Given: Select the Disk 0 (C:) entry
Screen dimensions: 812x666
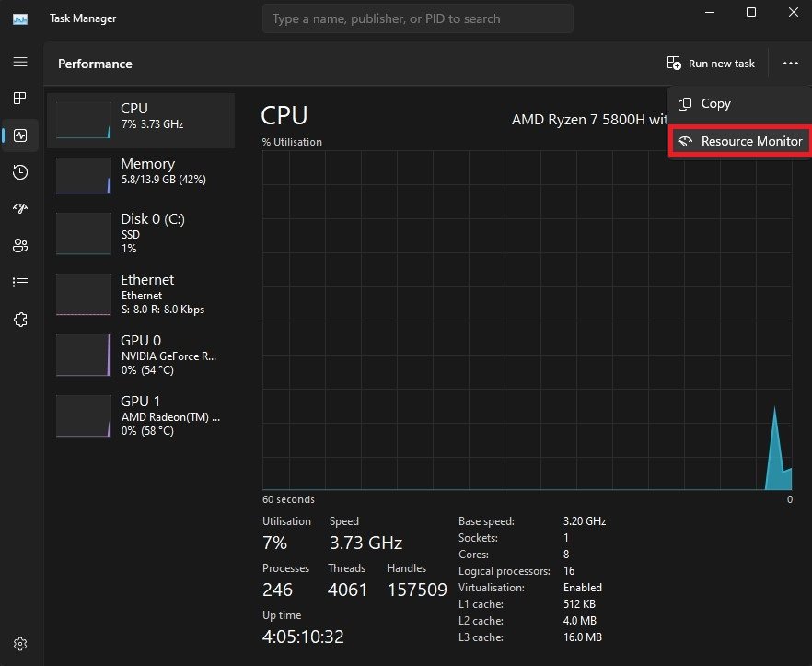Looking at the screenshot, I should click(141, 234).
